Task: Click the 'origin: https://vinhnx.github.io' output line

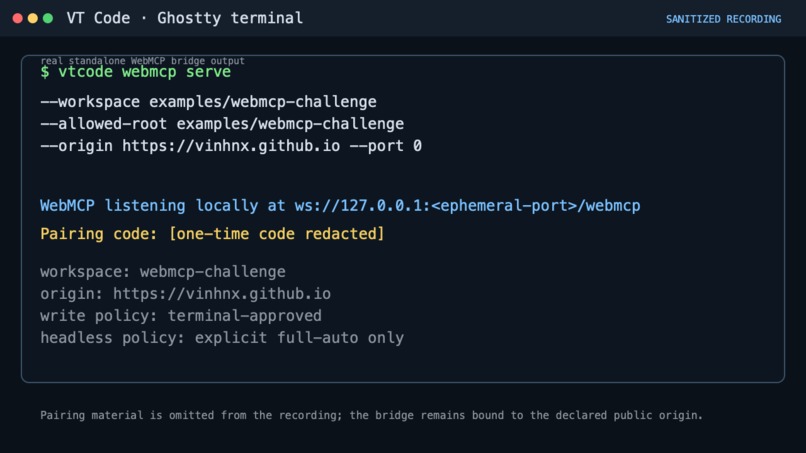Action: tap(186, 294)
